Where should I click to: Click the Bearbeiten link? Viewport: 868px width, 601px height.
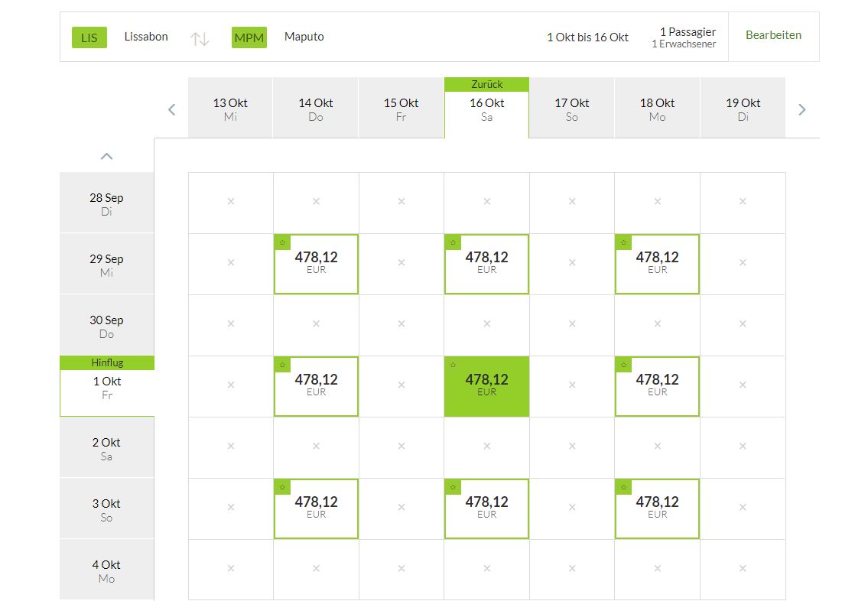pyautogui.click(x=773, y=35)
